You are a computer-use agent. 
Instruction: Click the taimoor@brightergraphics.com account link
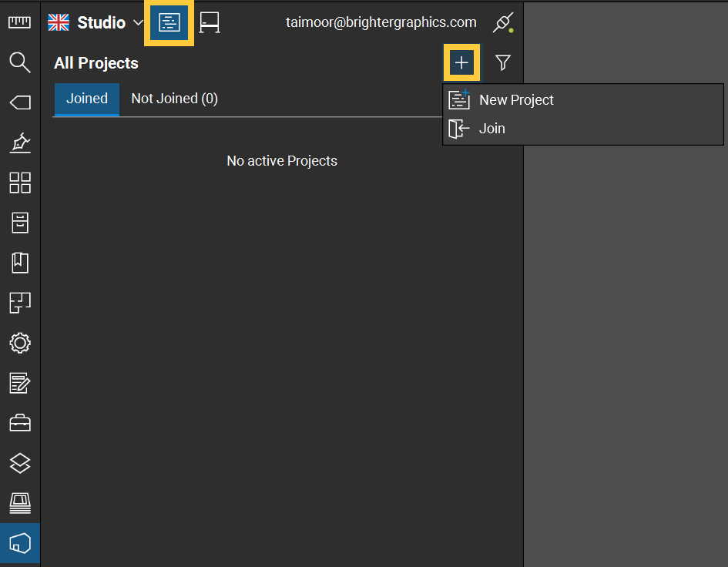tap(381, 22)
